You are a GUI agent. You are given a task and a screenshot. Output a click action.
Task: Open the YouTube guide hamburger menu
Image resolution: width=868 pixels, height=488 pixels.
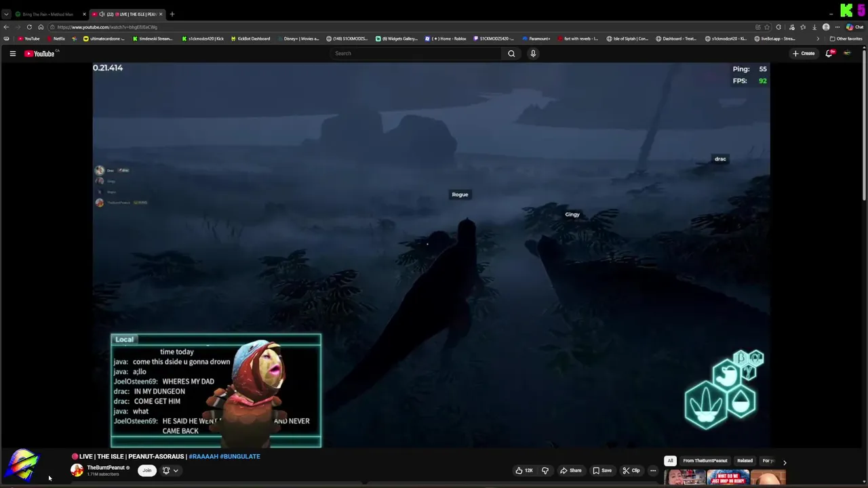[x=12, y=54]
